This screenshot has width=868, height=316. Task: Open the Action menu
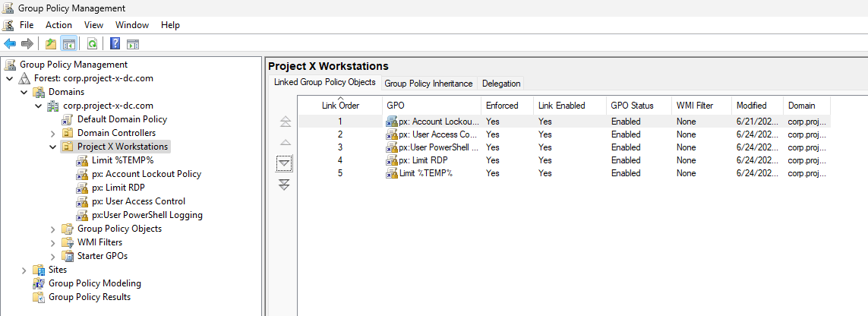[x=58, y=25]
